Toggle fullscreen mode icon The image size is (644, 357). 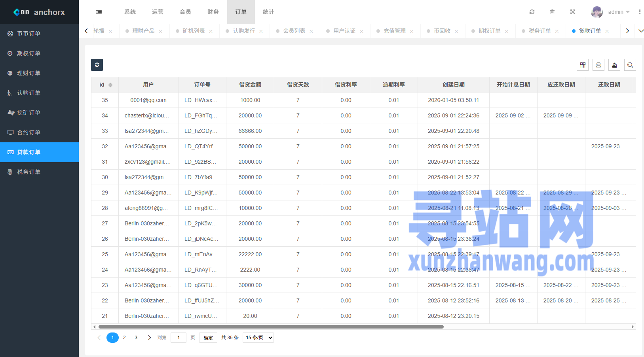(573, 12)
